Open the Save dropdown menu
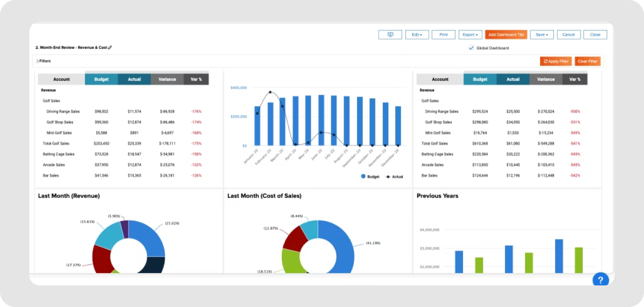The width and height of the screenshot is (644, 307). pos(542,34)
